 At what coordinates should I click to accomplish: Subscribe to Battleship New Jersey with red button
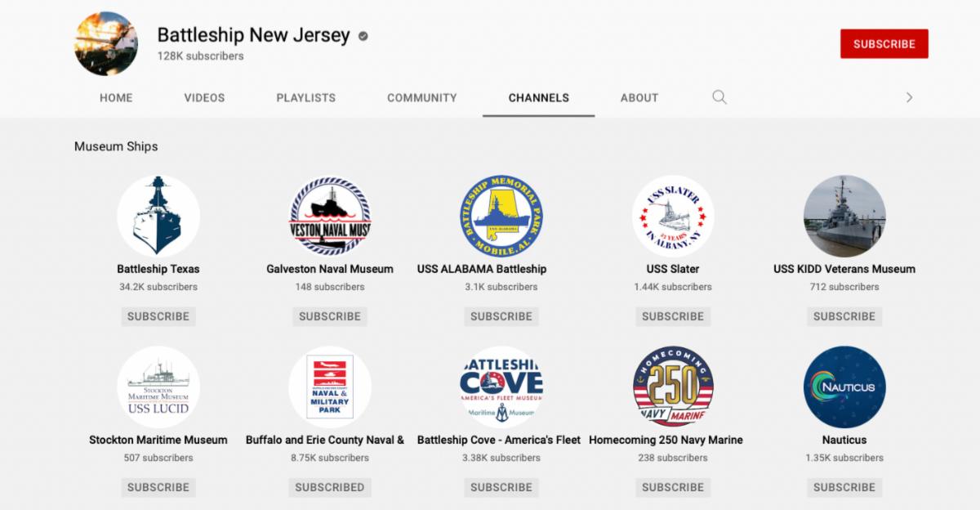pos(884,44)
